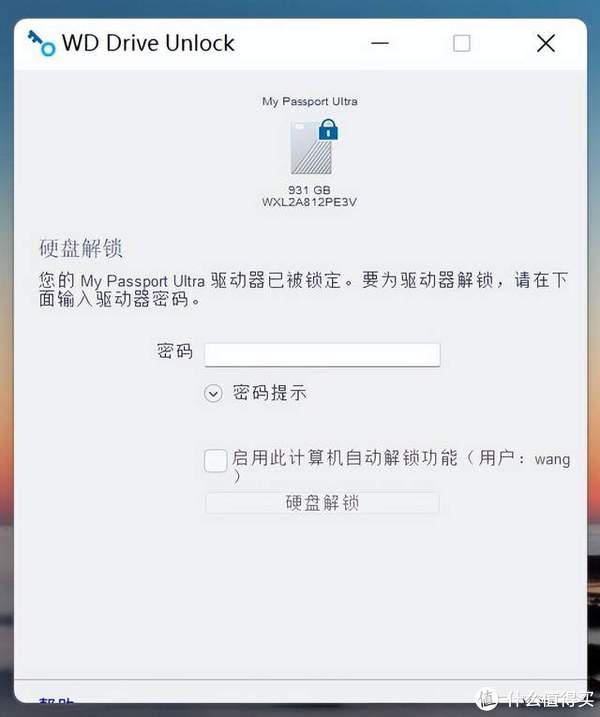Click the 硬盘解锁 unlock drive button
600x717 pixels.
(x=322, y=503)
